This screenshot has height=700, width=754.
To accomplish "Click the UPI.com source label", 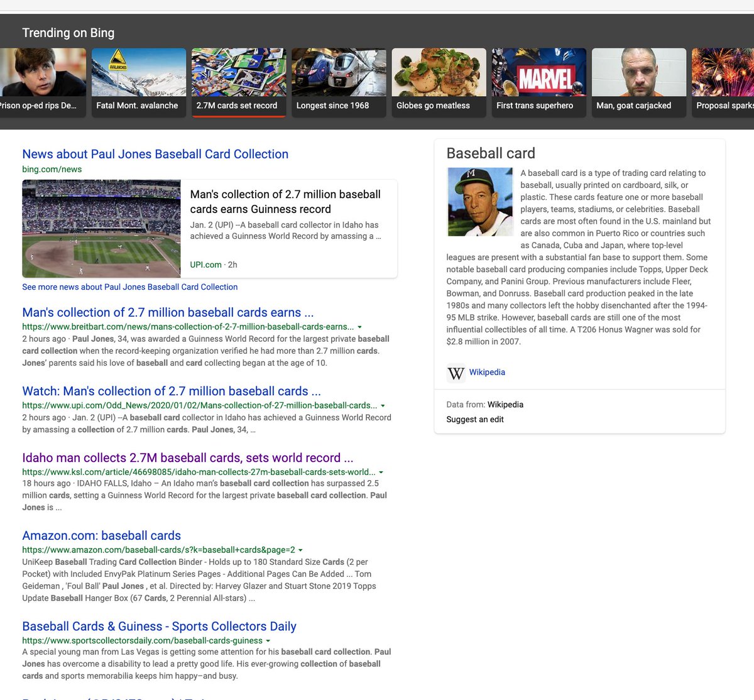I will tap(205, 265).
